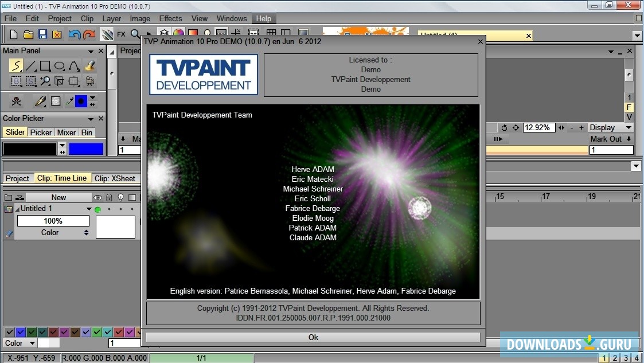Viewport: 644px width, 363px height.
Task: Activate the paint bucket fill tool
Action: tap(90, 65)
